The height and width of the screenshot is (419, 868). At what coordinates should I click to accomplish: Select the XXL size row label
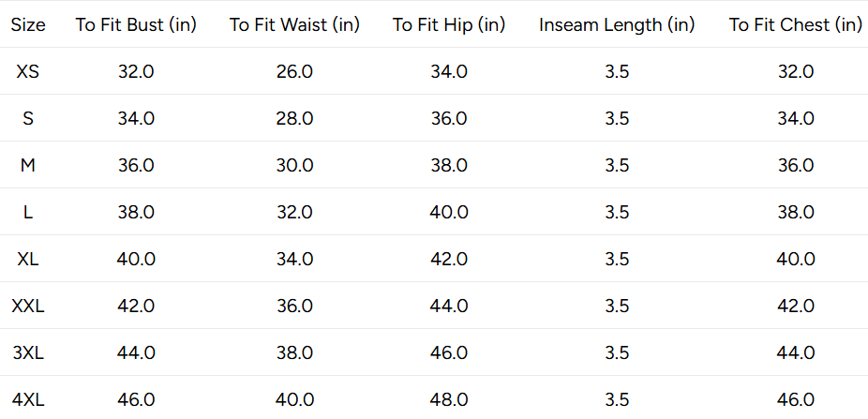tap(28, 307)
